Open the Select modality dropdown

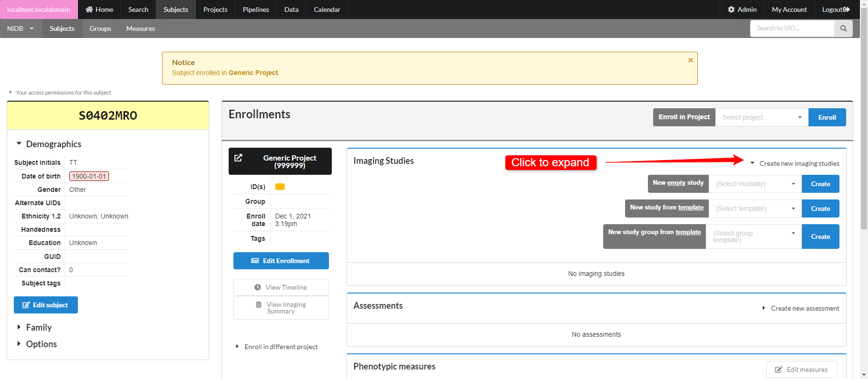tap(755, 184)
